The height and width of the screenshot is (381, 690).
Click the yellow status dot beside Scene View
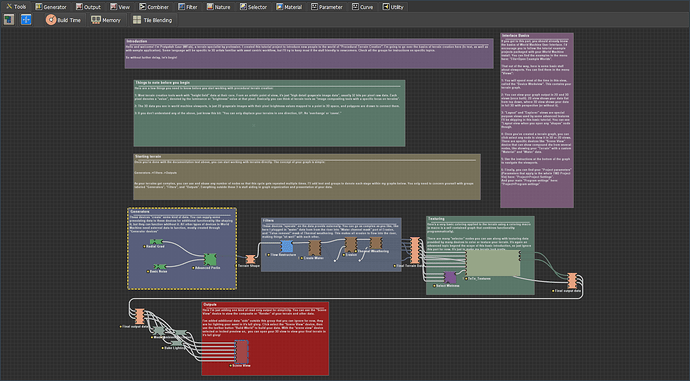[x=231, y=365]
